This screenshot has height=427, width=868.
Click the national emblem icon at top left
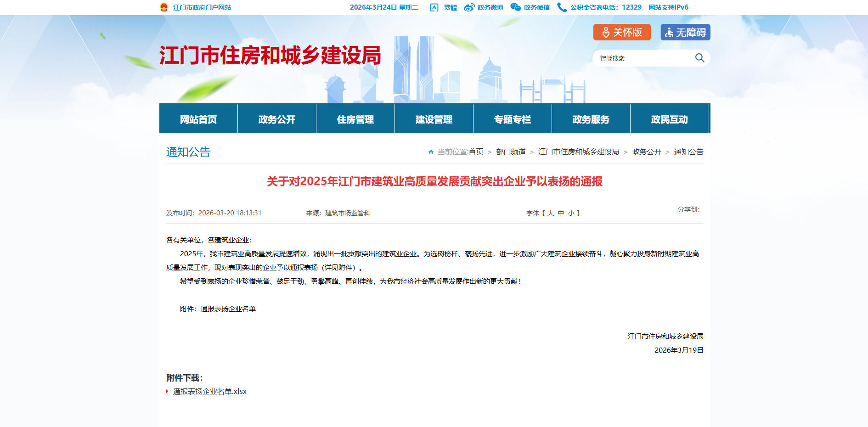[x=164, y=7]
